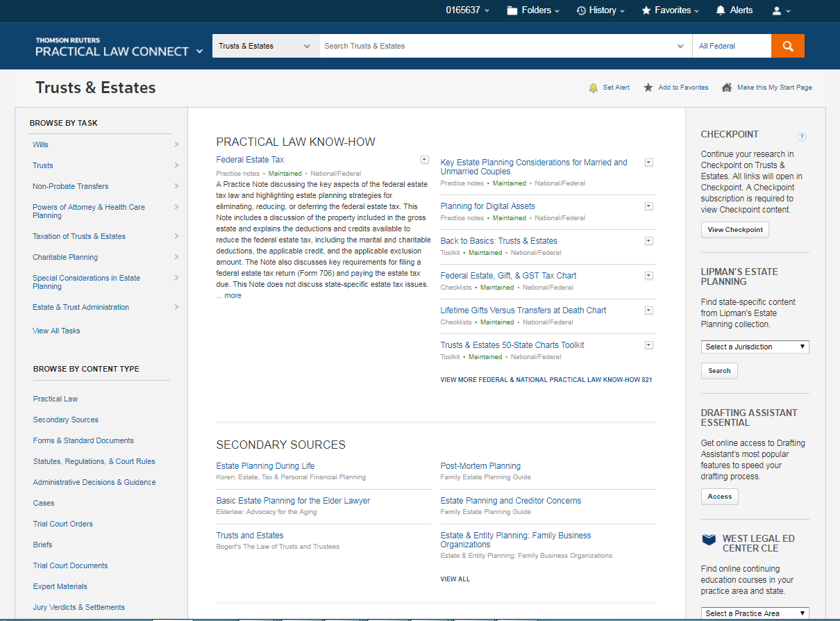This screenshot has width=840, height=621.
Task: Click the View Checkpoint button
Action: pos(734,230)
